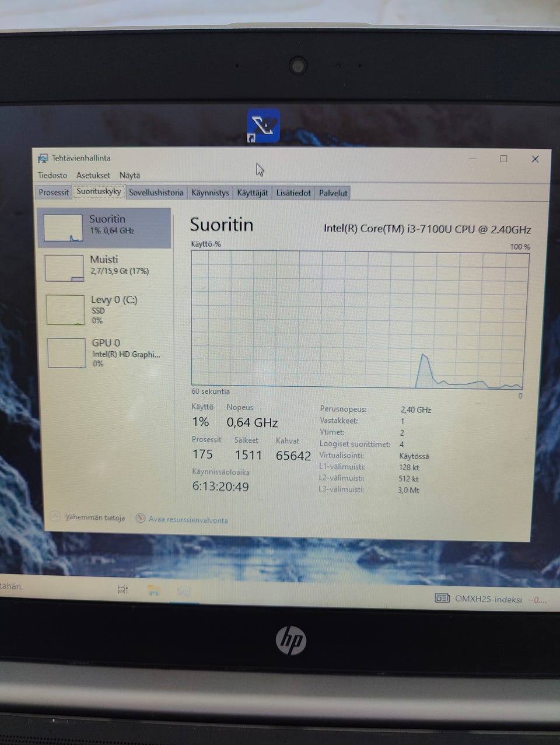Click the 0,64 GHz speed value

(x=252, y=422)
